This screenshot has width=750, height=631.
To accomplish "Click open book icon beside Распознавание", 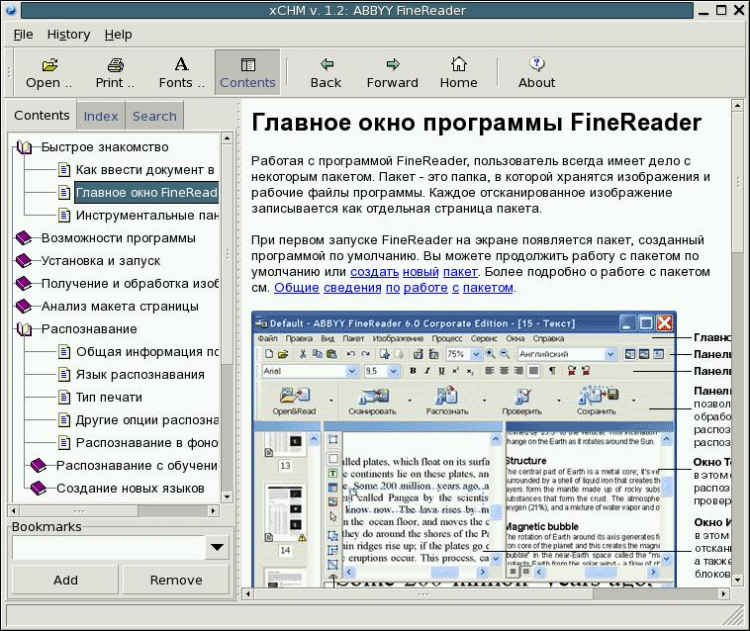I will (24, 329).
